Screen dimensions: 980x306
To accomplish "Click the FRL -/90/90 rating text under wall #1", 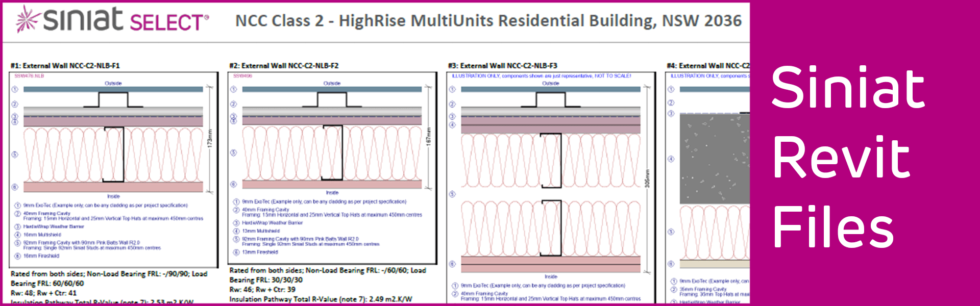I will [109, 278].
